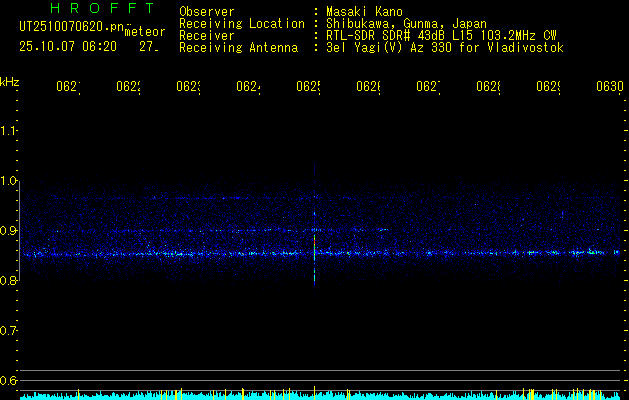Image resolution: width=629 pixels, height=400 pixels.
Task: Click the Receiving Location label
Action: [242, 24]
